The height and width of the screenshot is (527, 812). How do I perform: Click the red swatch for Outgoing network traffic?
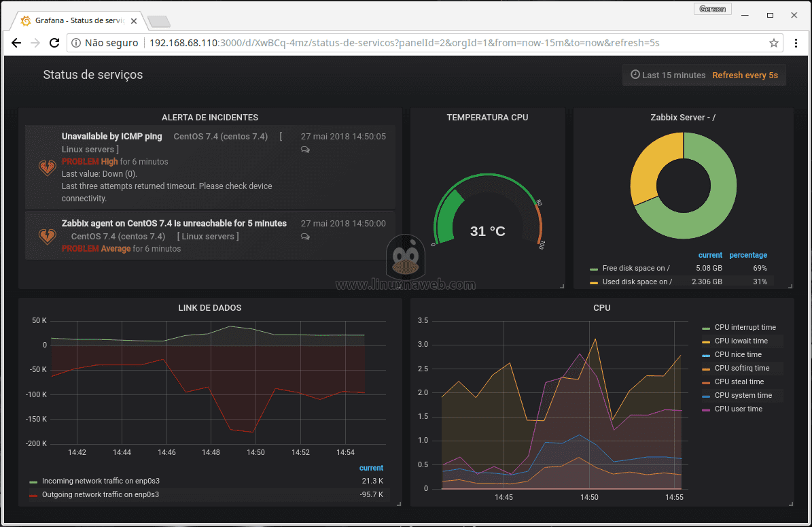pos(34,496)
